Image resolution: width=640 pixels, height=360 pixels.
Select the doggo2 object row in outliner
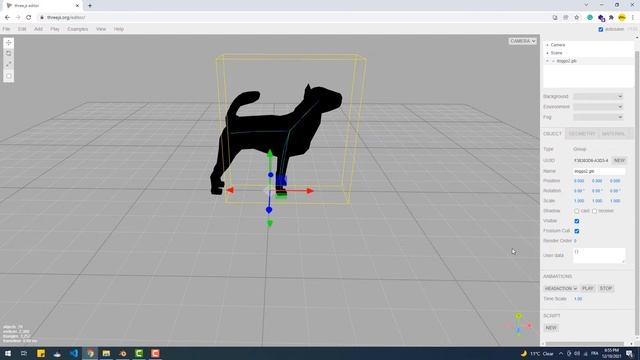pyautogui.click(x=588, y=61)
